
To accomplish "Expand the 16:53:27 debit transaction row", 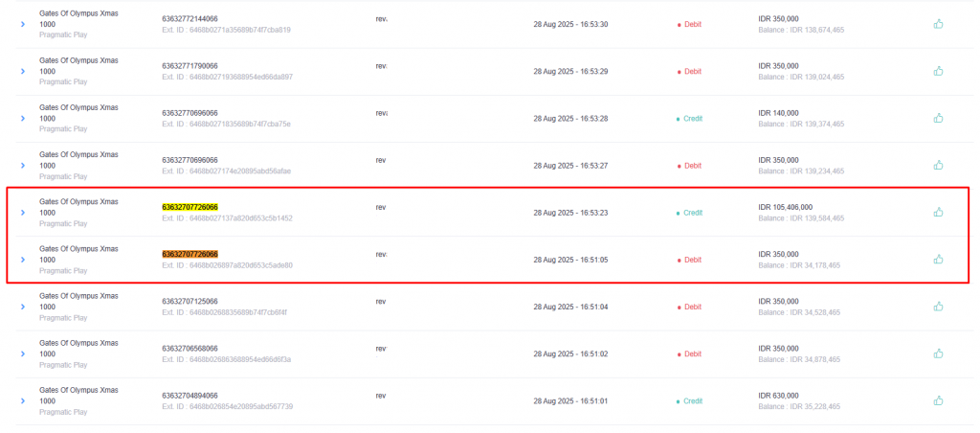I will (x=23, y=165).
